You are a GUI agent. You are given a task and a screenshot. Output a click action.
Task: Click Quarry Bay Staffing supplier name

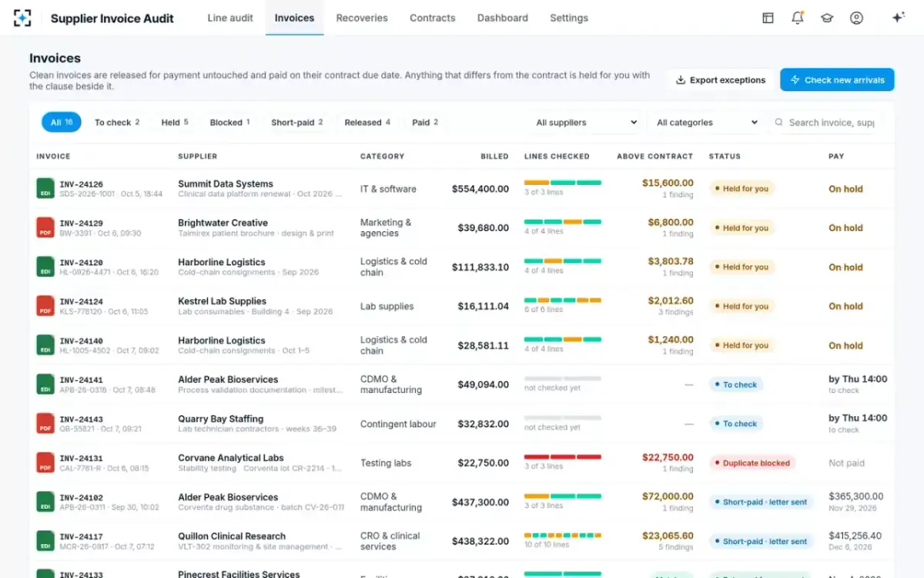click(221, 418)
